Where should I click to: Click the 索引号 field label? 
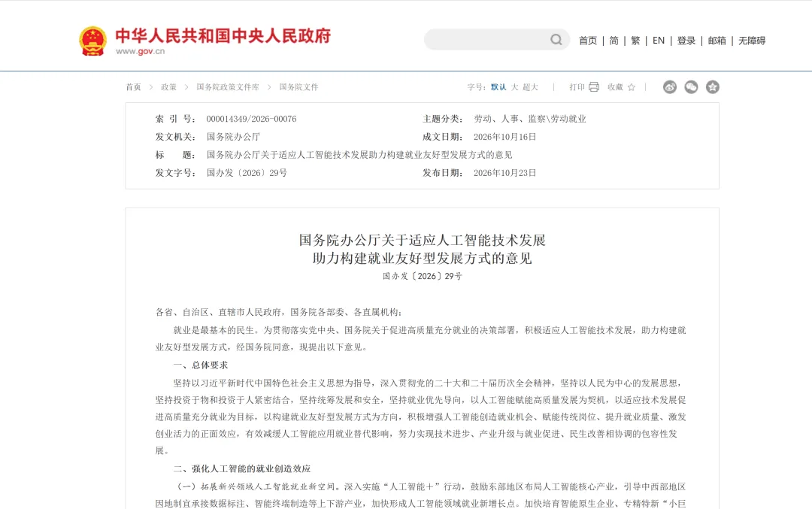coord(175,119)
